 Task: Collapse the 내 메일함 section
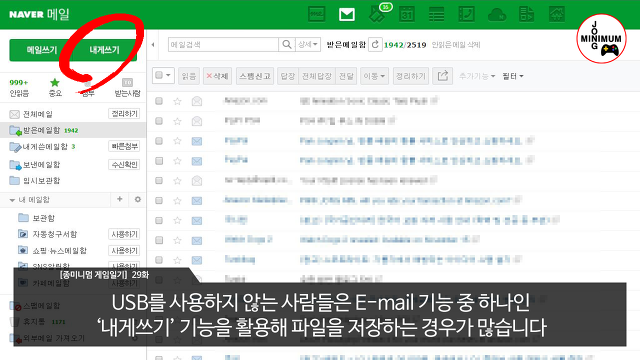[12, 200]
